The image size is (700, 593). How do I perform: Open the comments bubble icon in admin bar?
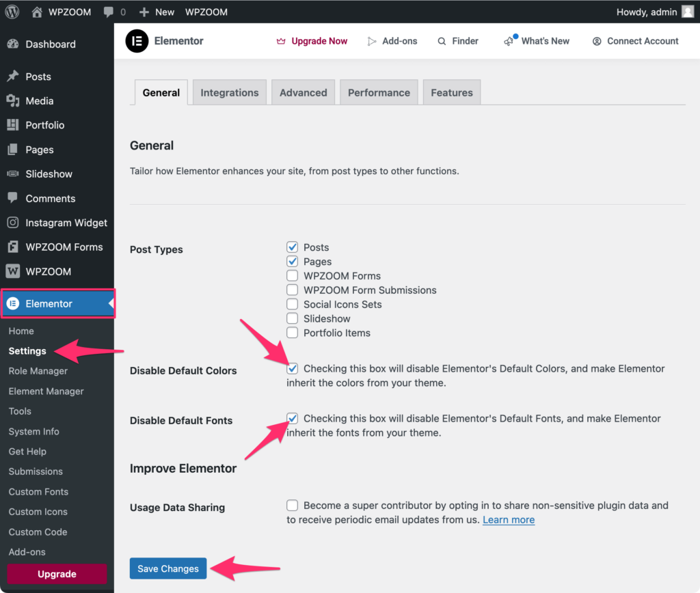click(x=109, y=12)
